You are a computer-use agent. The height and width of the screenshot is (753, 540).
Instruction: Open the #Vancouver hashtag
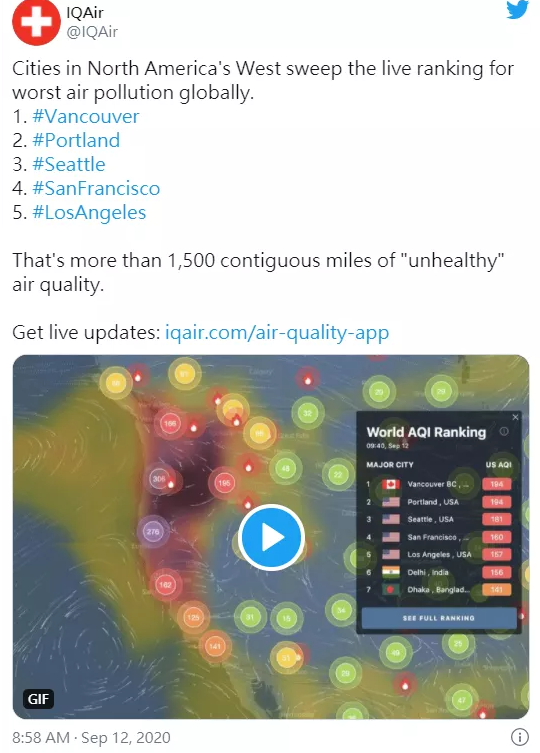point(86,116)
